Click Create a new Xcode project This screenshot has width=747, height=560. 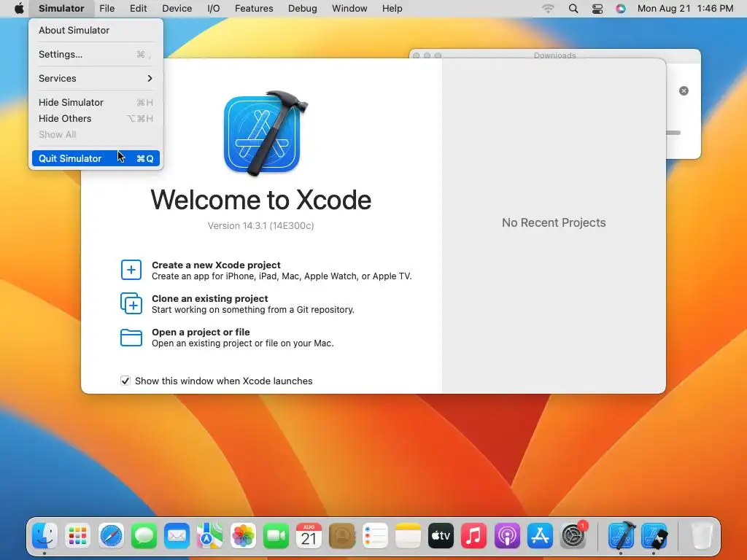(216, 265)
